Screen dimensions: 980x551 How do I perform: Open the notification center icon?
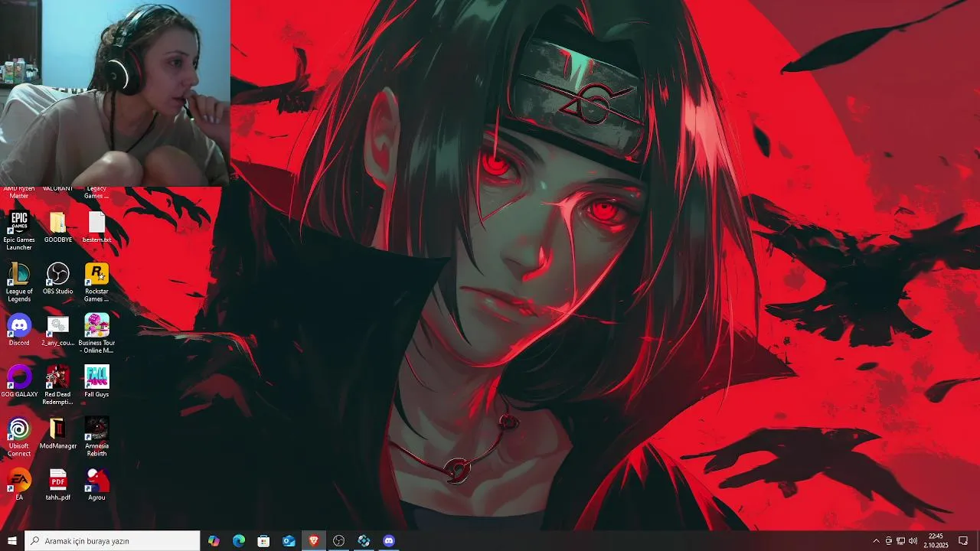pos(963,541)
